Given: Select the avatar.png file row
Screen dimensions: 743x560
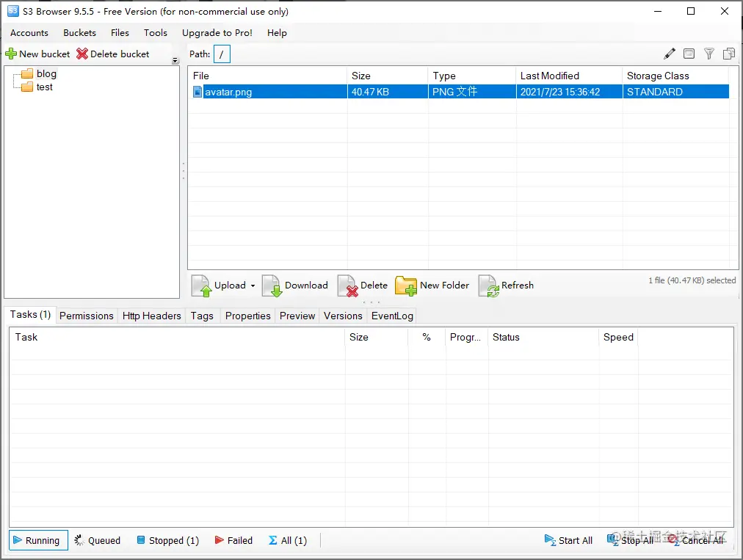Looking at the screenshot, I should coord(459,92).
